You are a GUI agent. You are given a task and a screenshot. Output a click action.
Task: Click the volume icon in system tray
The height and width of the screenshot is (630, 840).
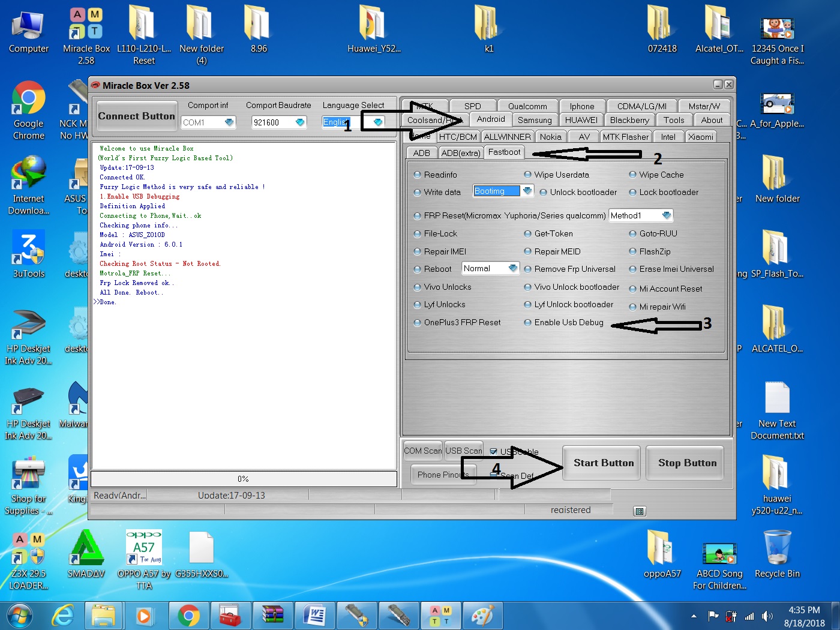click(x=767, y=616)
